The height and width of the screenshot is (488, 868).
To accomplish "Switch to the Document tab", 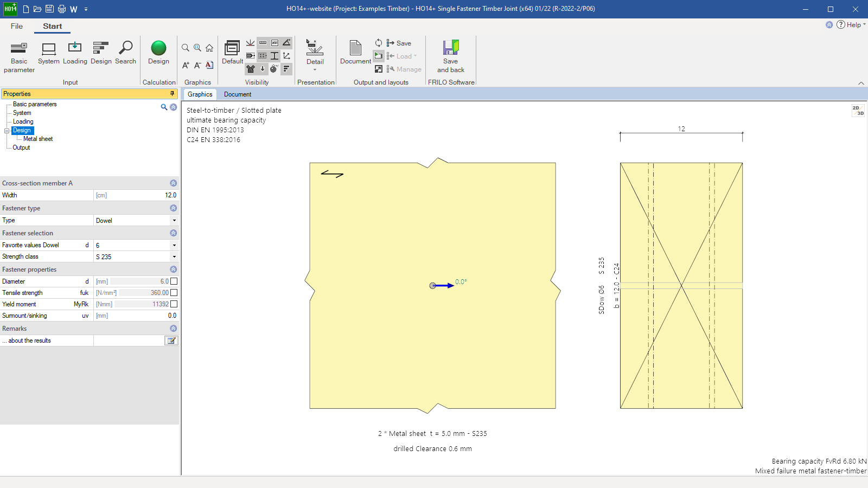I will [x=238, y=94].
